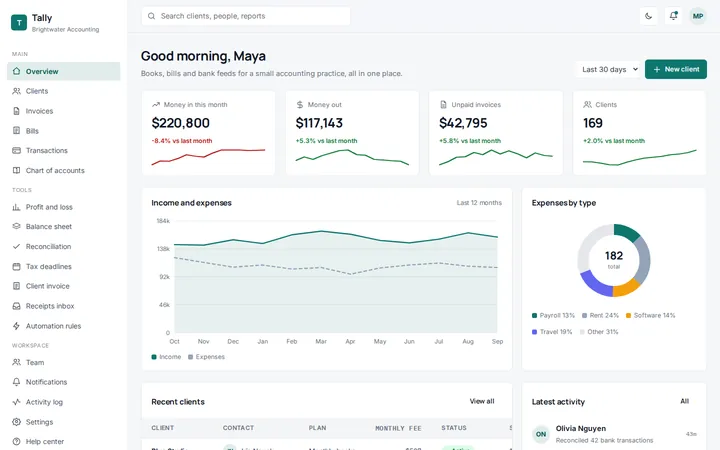
Task: Open Automation rules page
Action: (64, 326)
